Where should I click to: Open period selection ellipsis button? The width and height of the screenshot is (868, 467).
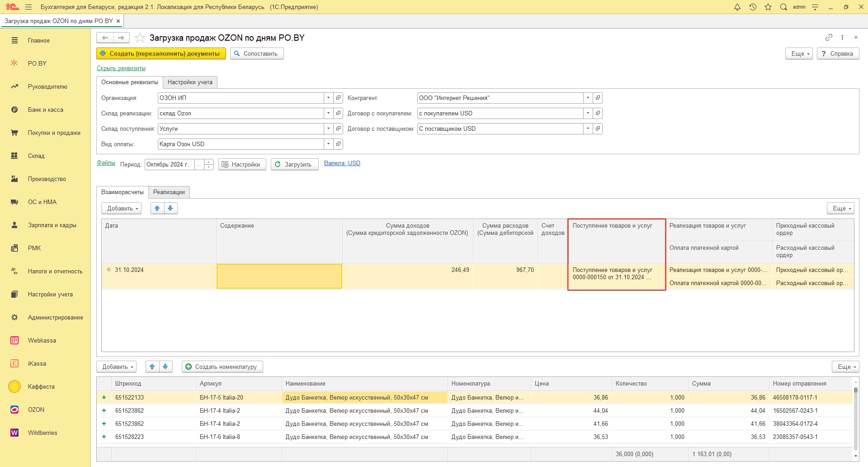tap(199, 164)
